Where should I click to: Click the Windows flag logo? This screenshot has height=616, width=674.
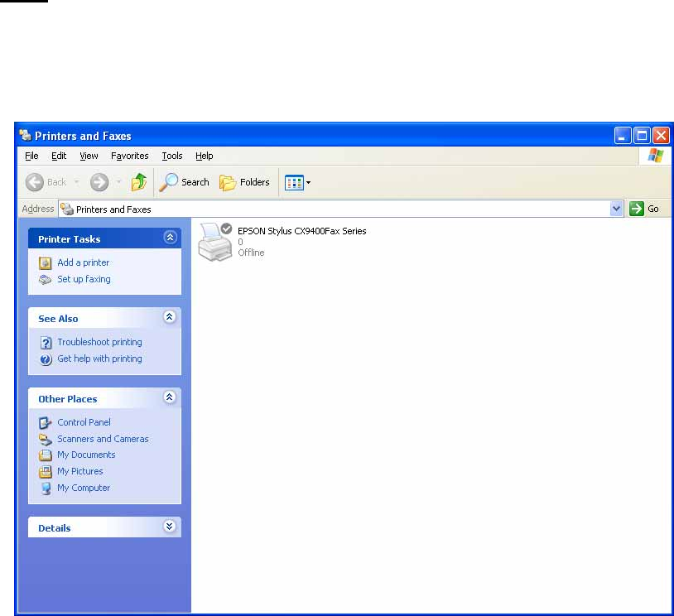tap(656, 155)
